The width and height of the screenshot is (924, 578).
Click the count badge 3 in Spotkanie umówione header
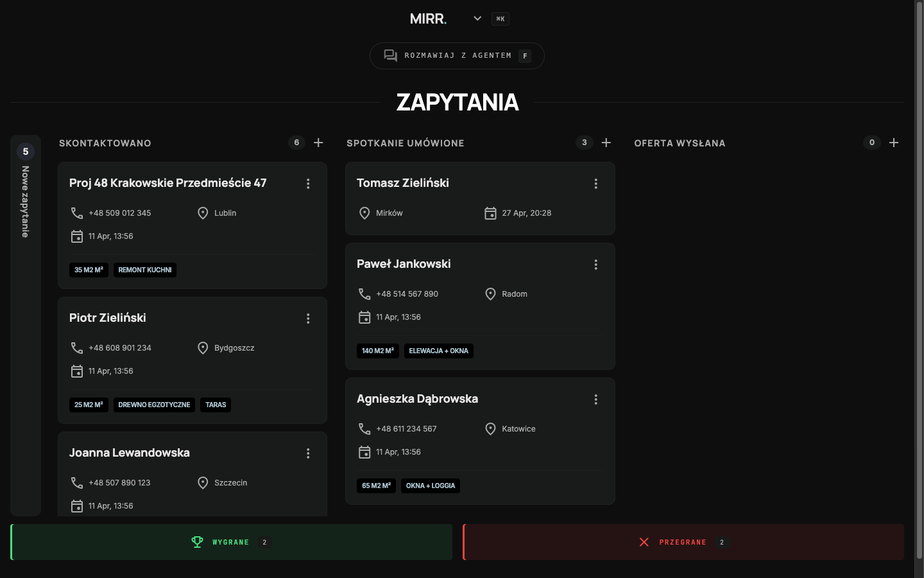[584, 143]
